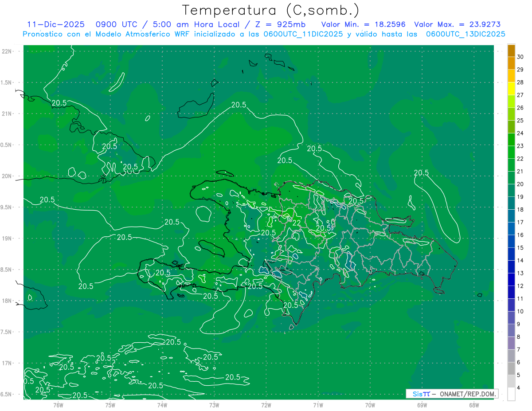Viewport: 532px width, 411px height.
Task: Click the '71W' longitude axis label
Action: pyautogui.click(x=318, y=405)
